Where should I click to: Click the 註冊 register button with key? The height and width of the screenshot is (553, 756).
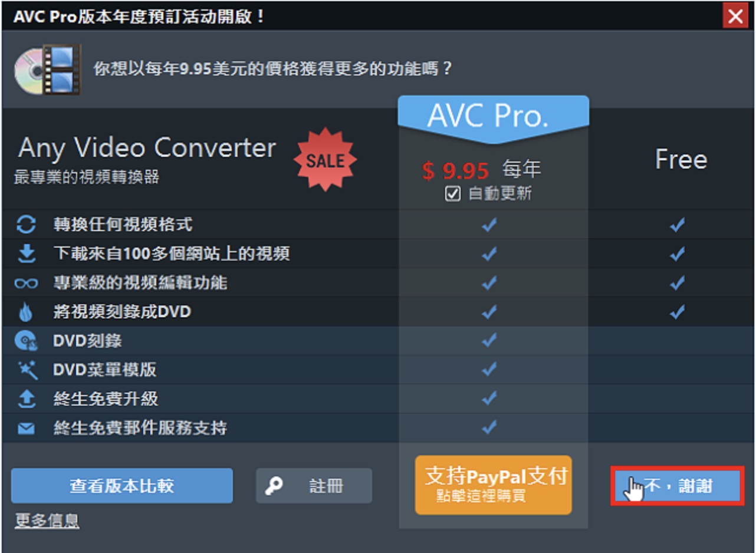tap(314, 486)
